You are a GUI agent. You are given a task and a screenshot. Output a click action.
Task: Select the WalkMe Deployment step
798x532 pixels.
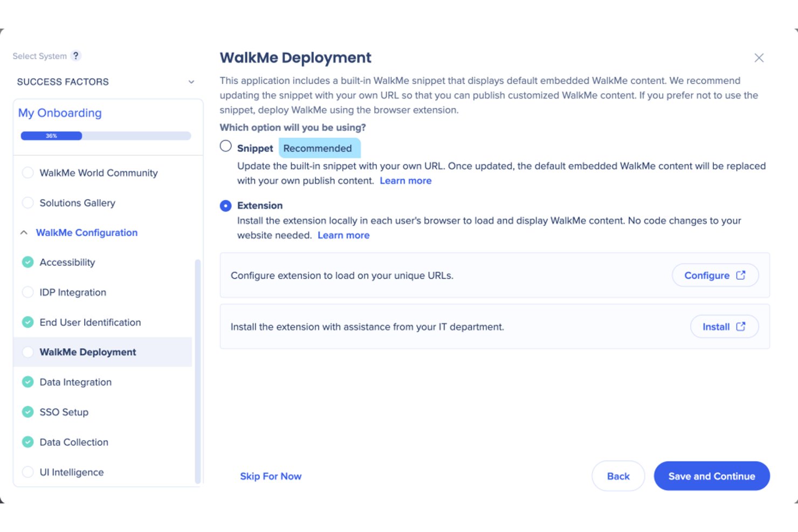coord(102,352)
